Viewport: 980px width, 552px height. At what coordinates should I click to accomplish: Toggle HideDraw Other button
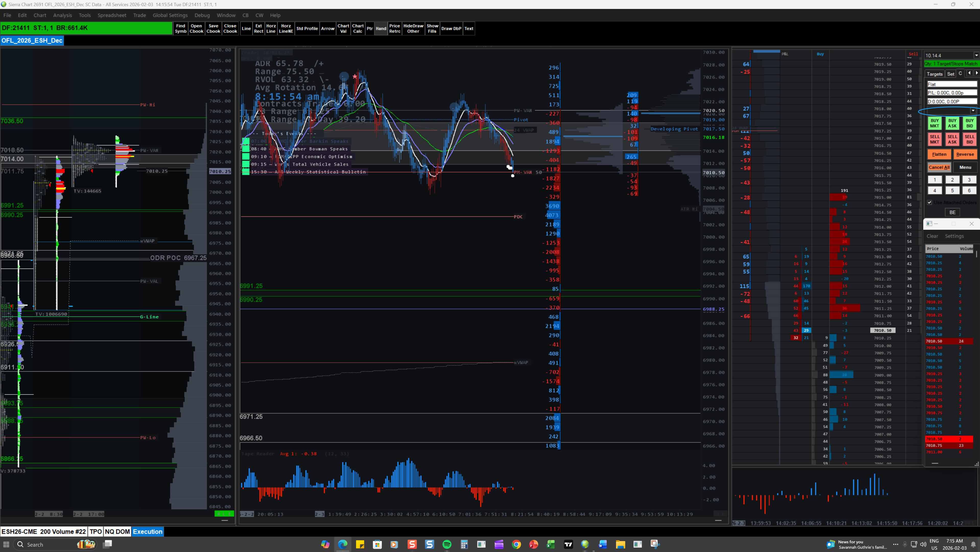pyautogui.click(x=413, y=29)
